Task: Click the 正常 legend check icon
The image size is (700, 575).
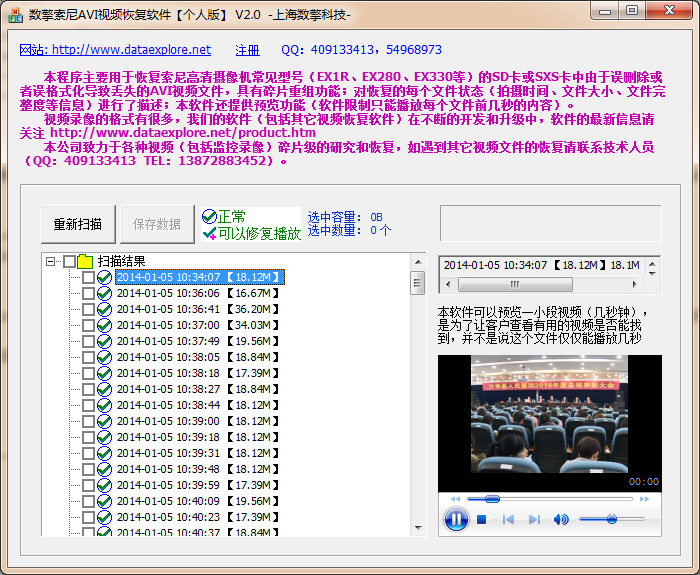Action: [x=209, y=217]
